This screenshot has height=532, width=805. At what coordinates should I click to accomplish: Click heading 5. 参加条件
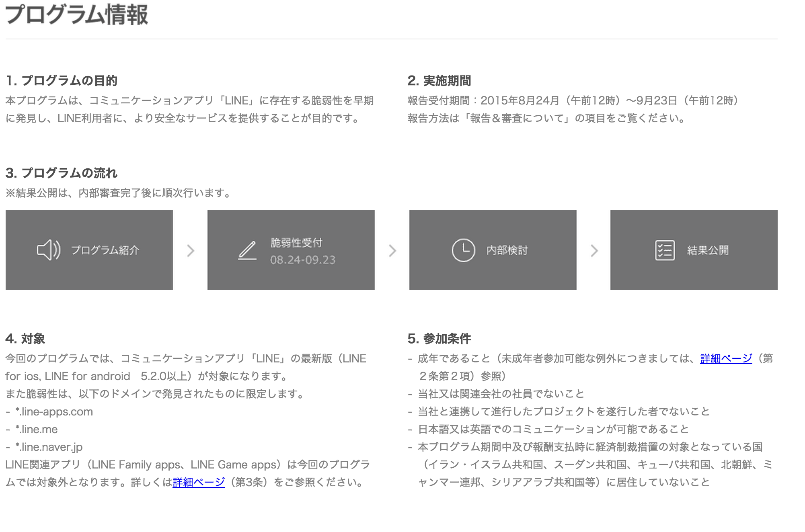439,338
